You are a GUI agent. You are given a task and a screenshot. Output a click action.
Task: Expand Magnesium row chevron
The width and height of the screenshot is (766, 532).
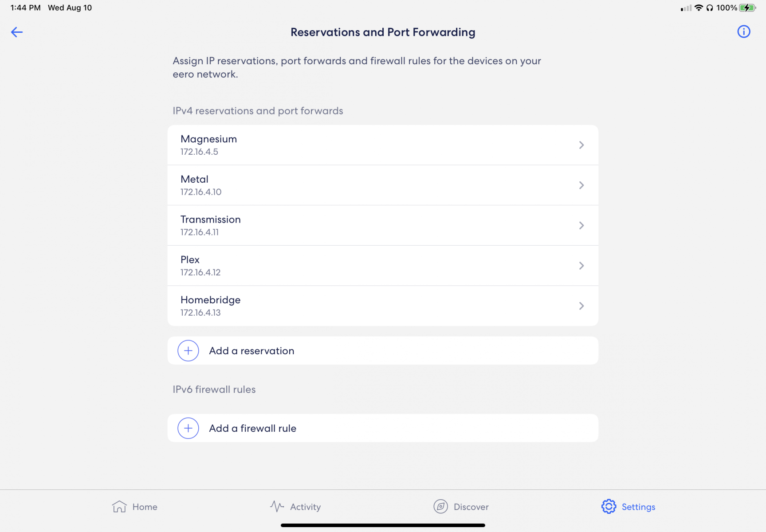(x=581, y=145)
